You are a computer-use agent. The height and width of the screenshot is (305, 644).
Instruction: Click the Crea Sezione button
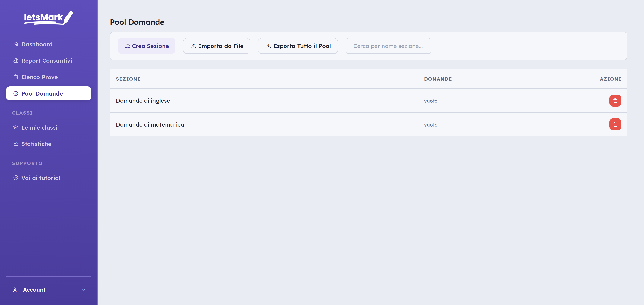click(x=147, y=46)
